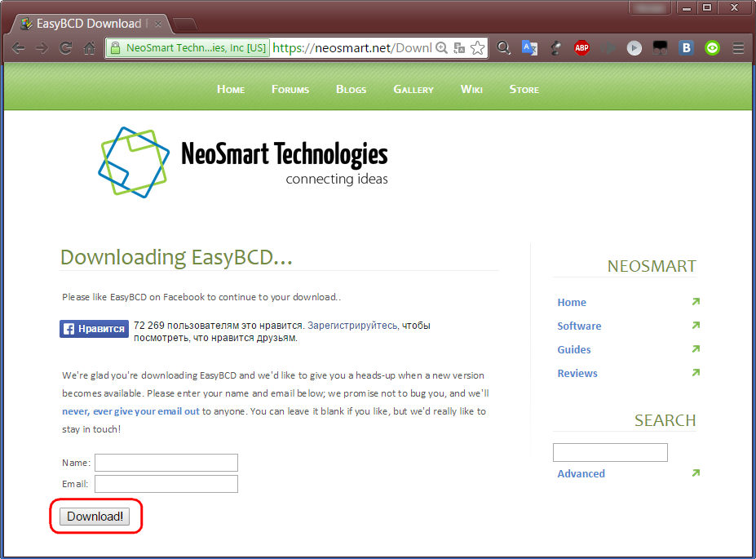This screenshot has width=756, height=559.
Task: Open the Forums navigation menu item
Action: click(x=290, y=89)
